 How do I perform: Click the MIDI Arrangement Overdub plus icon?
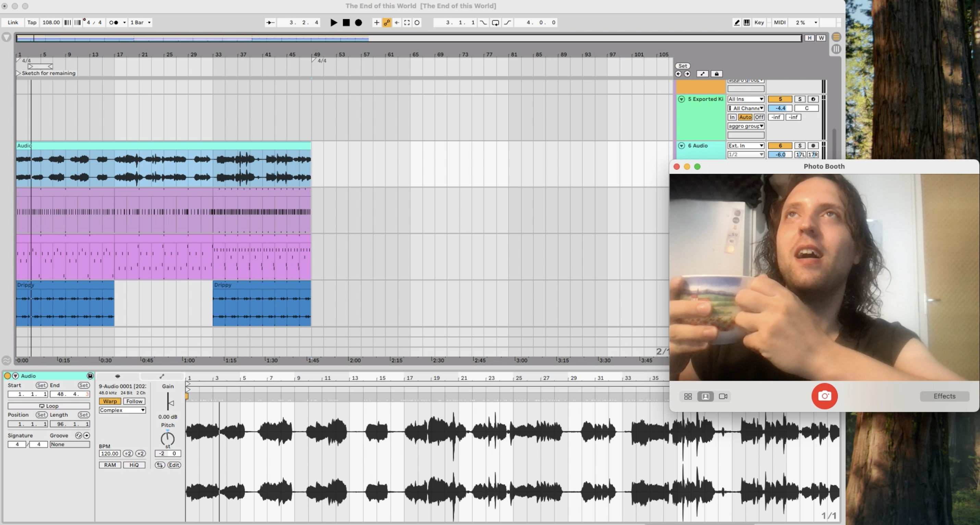tap(376, 22)
